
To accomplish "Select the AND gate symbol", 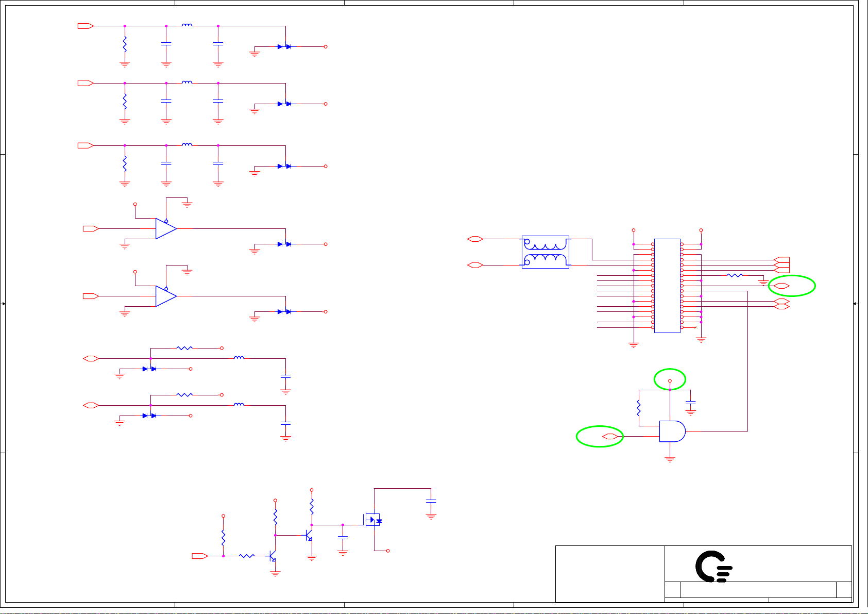I will point(672,431).
